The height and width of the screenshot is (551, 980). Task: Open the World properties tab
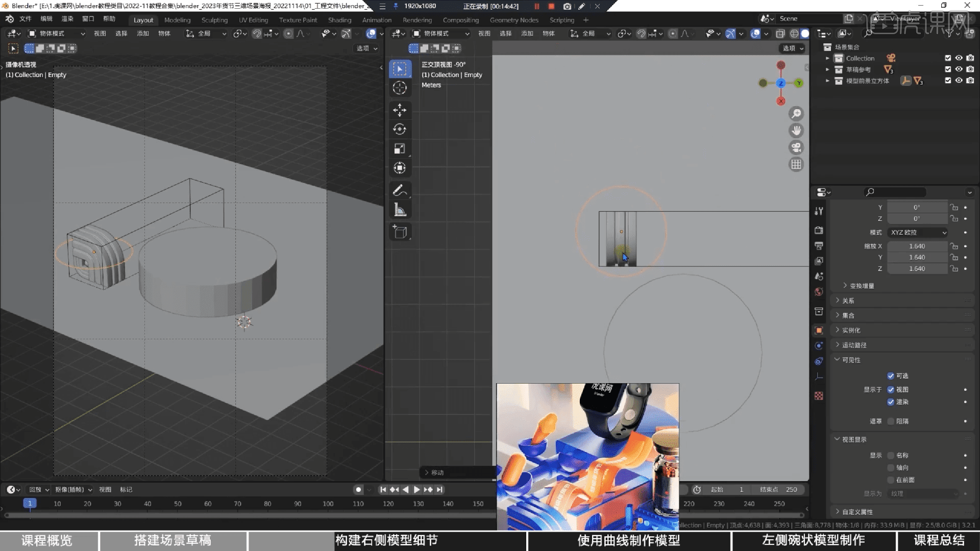[819, 291]
